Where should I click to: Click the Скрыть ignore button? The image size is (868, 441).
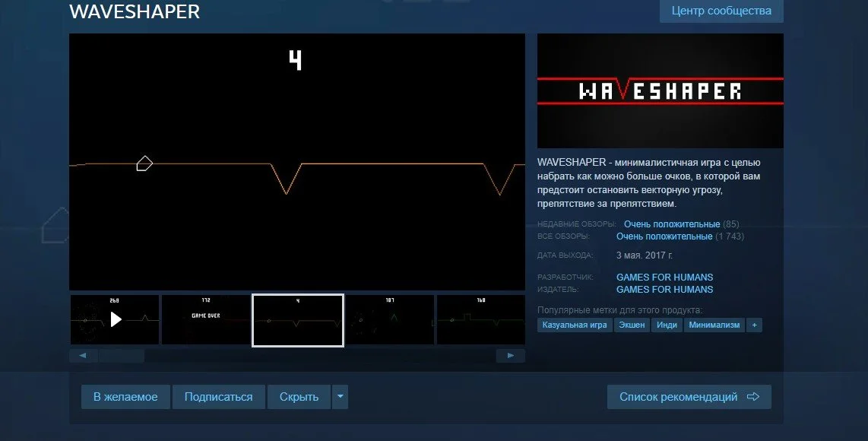299,397
